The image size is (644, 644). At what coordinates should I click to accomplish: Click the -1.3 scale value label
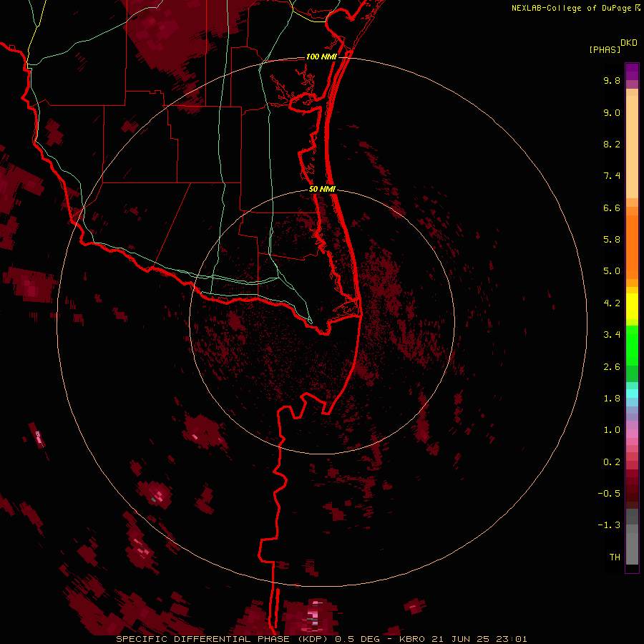point(609,525)
